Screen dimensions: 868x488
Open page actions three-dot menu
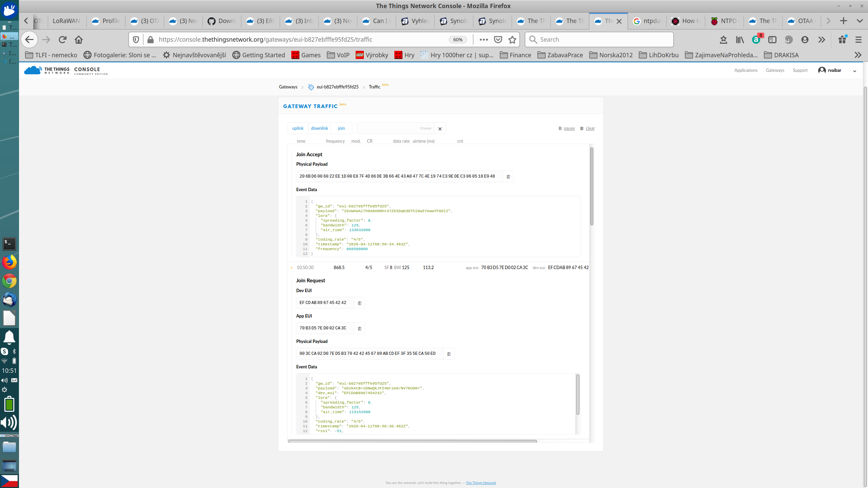(x=484, y=40)
